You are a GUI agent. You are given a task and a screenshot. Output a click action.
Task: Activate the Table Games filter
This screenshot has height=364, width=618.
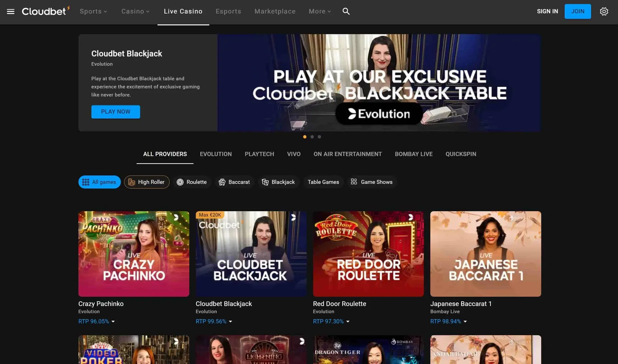[x=323, y=182]
